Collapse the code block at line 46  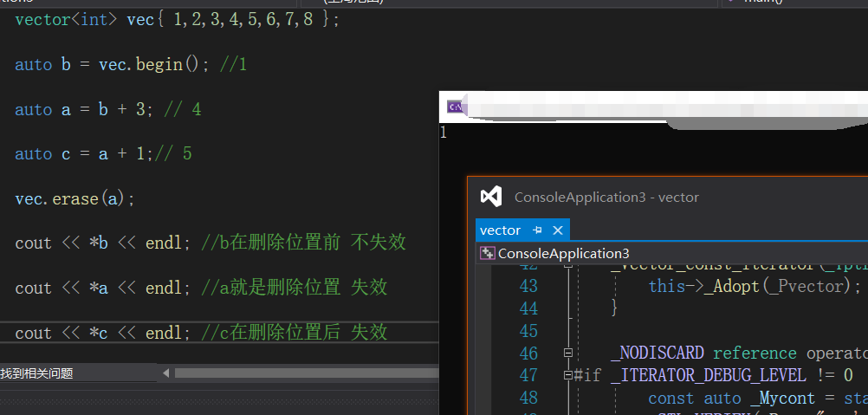[568, 353]
